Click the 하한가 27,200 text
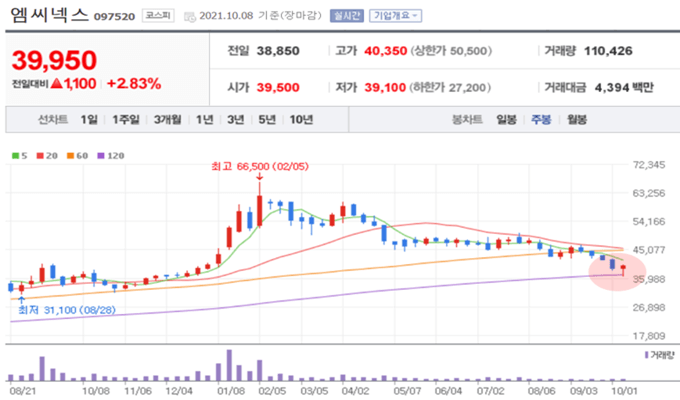 [450, 87]
